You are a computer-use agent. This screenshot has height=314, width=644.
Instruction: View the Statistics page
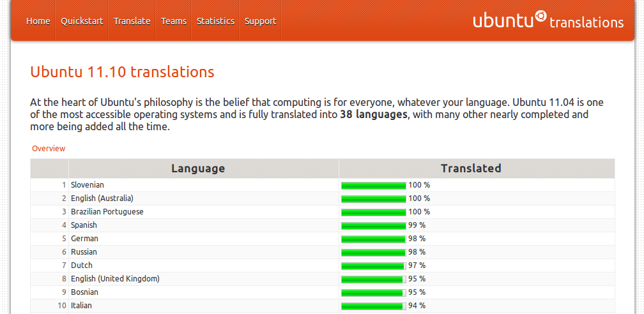tap(215, 21)
